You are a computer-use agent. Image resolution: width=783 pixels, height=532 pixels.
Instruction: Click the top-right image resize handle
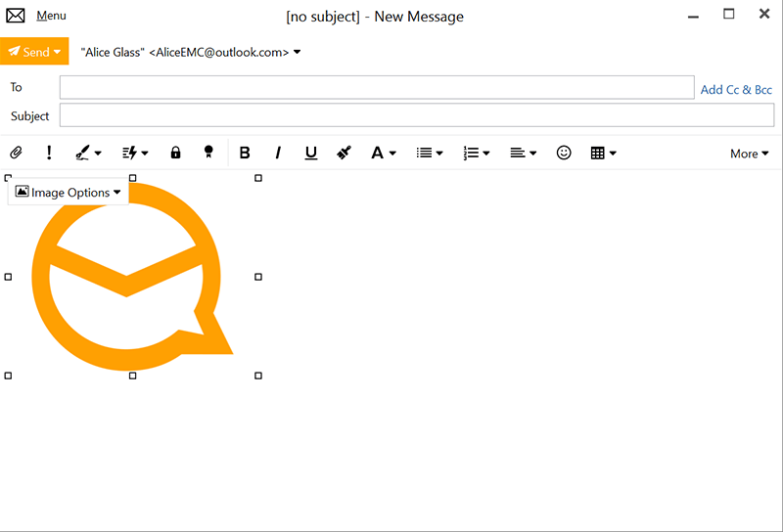click(258, 178)
